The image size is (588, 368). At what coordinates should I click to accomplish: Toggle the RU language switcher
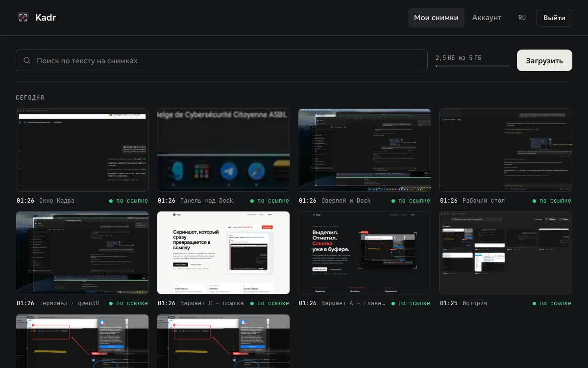[x=522, y=18]
